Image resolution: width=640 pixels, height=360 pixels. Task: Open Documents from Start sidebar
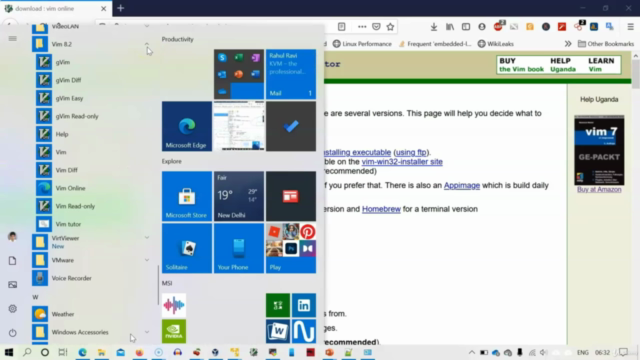click(x=13, y=261)
